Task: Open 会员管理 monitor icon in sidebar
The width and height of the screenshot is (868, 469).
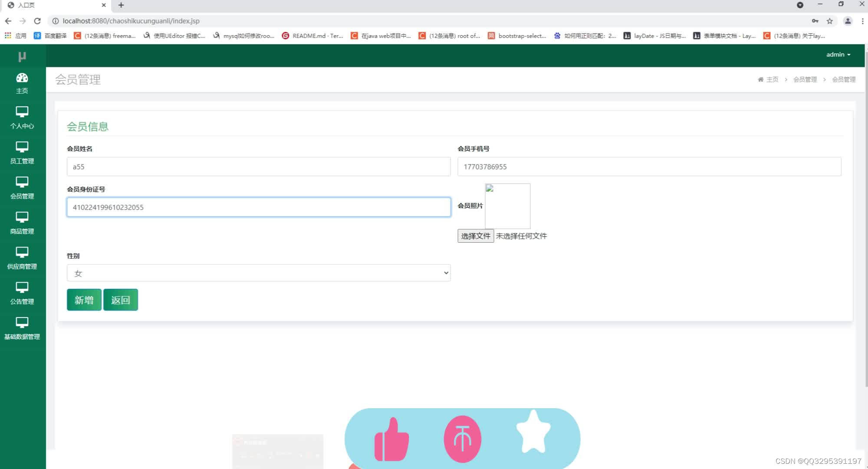Action: point(22,182)
